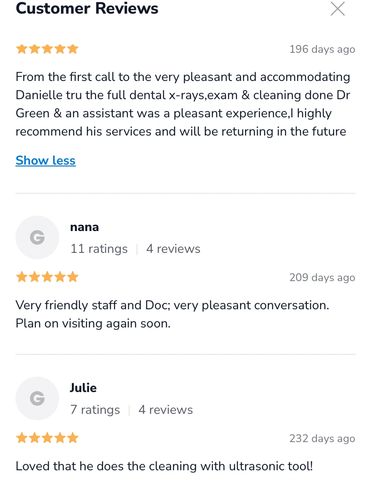Click the star rating on nana's review

tap(47, 277)
